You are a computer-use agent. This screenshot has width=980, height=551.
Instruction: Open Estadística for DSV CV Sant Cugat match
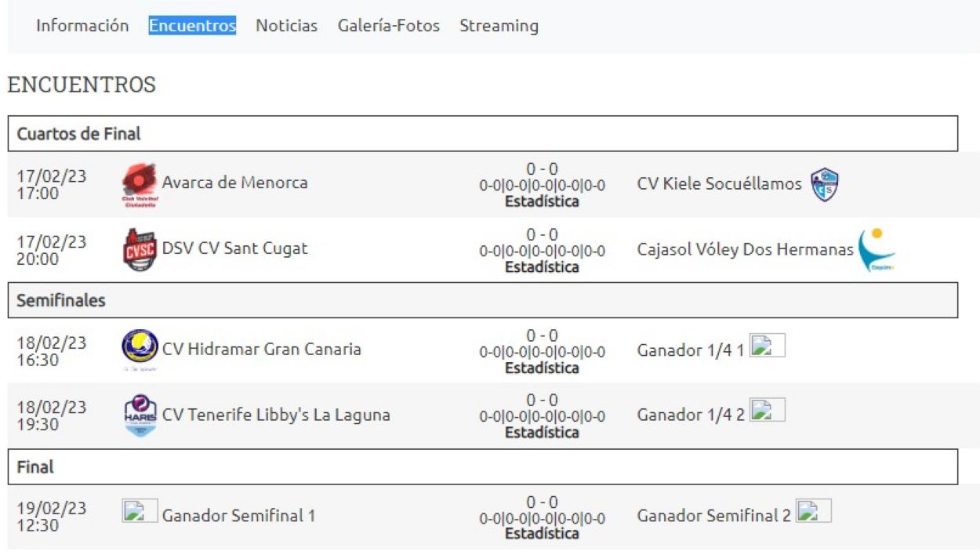(x=542, y=267)
